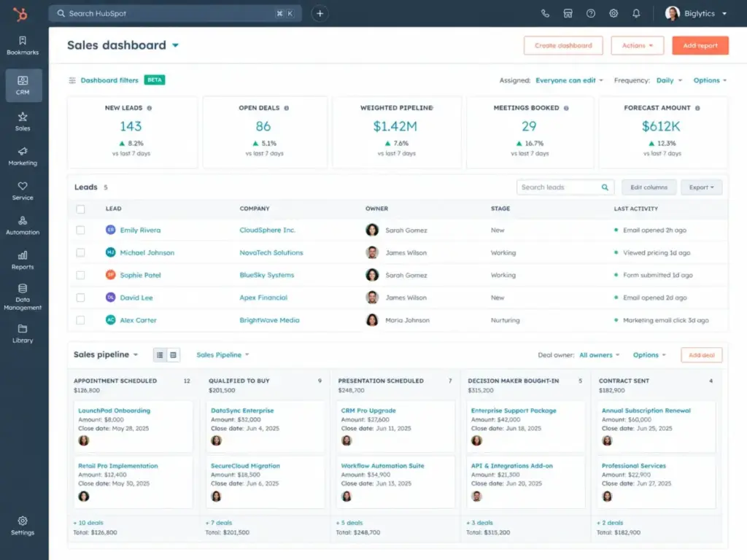This screenshot has height=560, width=747.
Task: Open the Marketing sidebar section
Action: 23,156
